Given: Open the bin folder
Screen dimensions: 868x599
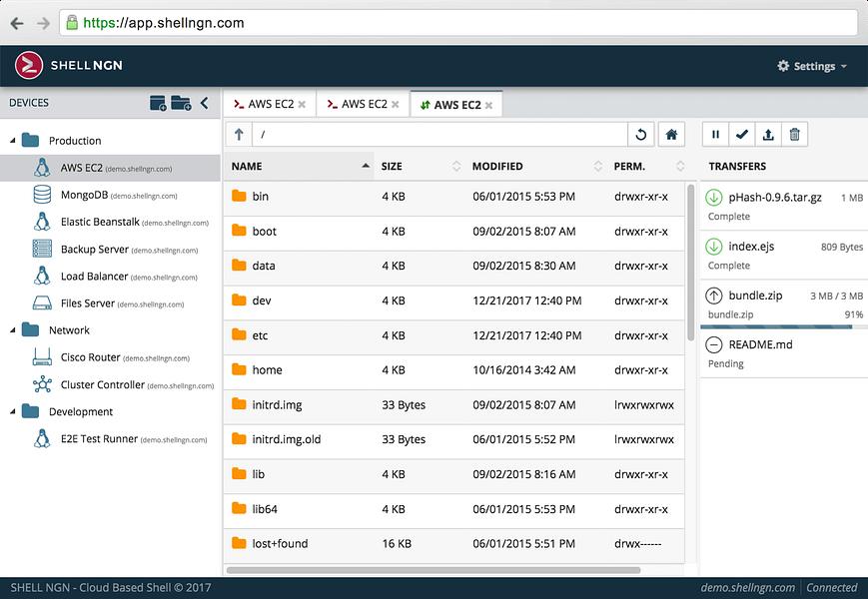Looking at the screenshot, I should click(x=454, y=197).
